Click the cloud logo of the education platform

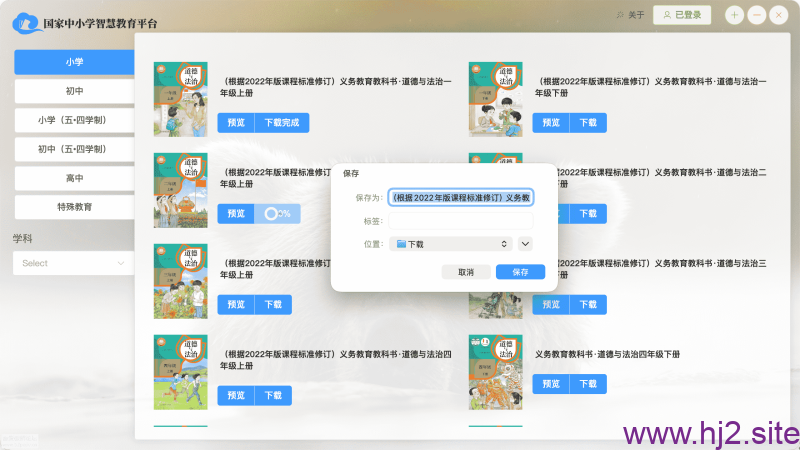coord(28,23)
